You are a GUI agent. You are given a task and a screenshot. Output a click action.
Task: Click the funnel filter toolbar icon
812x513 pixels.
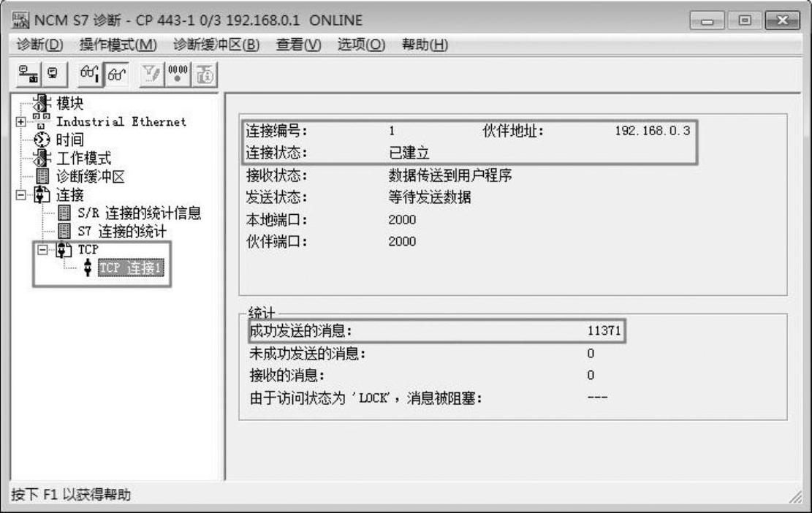click(x=152, y=74)
